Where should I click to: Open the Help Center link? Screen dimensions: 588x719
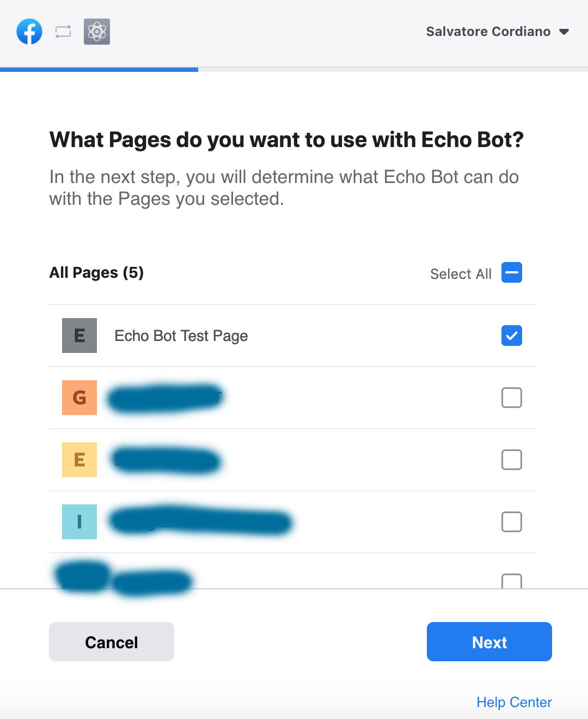pyautogui.click(x=514, y=702)
